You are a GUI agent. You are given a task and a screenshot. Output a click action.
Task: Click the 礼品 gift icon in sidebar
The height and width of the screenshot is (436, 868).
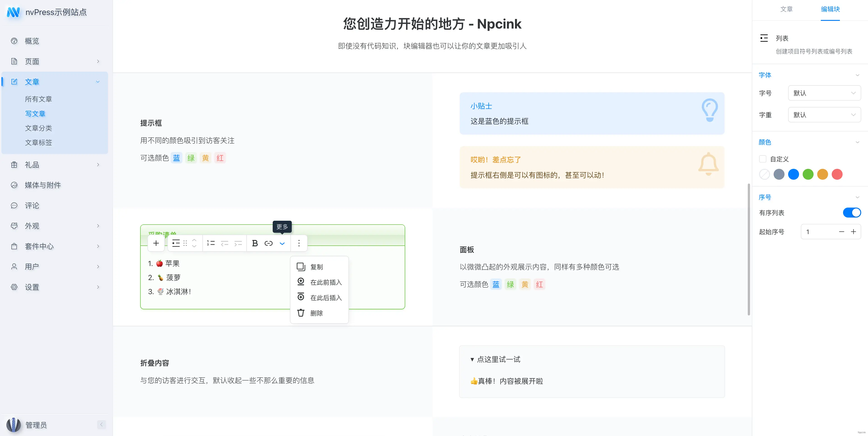tap(14, 165)
